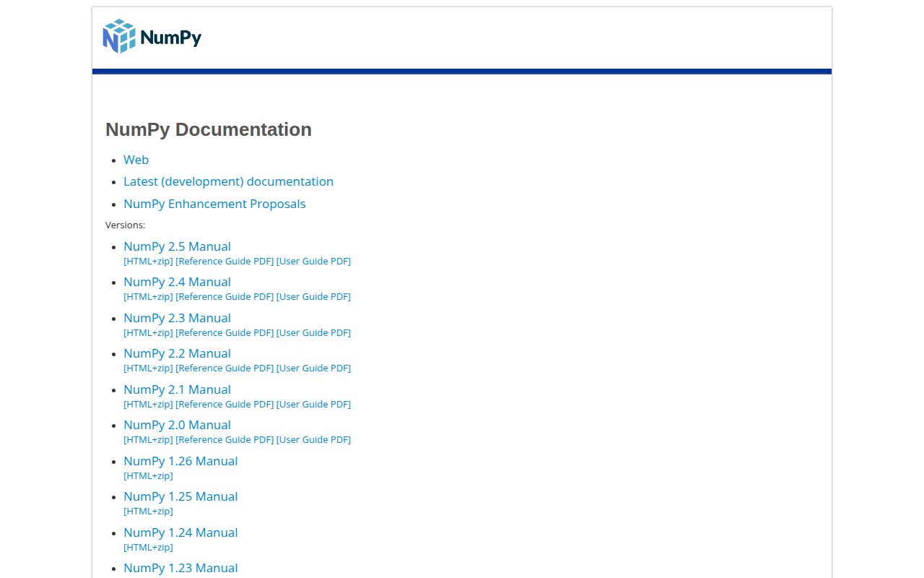Click the NumPy logo in the header
Viewport: 924px width, 578px height.
pyautogui.click(x=152, y=36)
